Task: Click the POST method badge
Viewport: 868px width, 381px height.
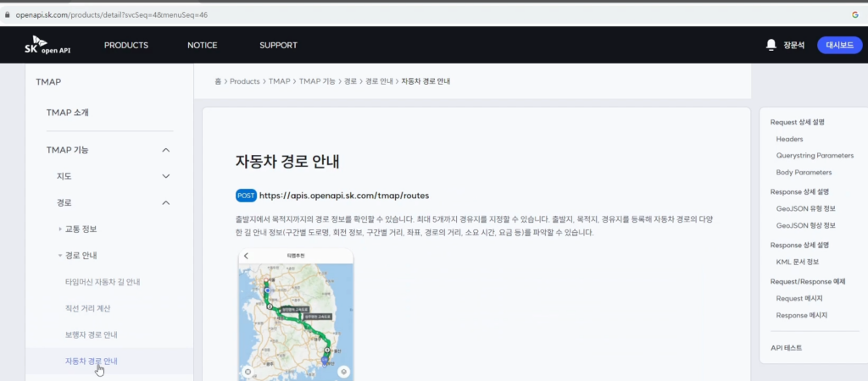Action: [x=246, y=196]
